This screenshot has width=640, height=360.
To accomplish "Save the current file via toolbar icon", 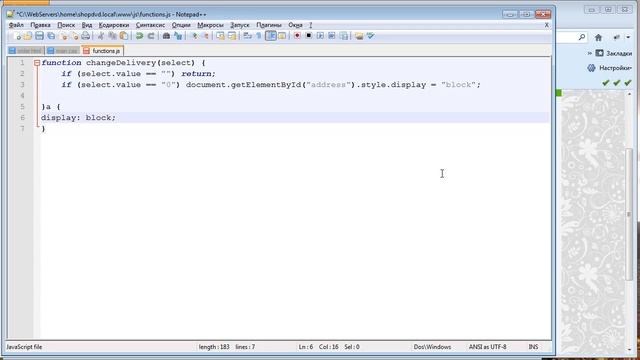I will click(x=39, y=36).
